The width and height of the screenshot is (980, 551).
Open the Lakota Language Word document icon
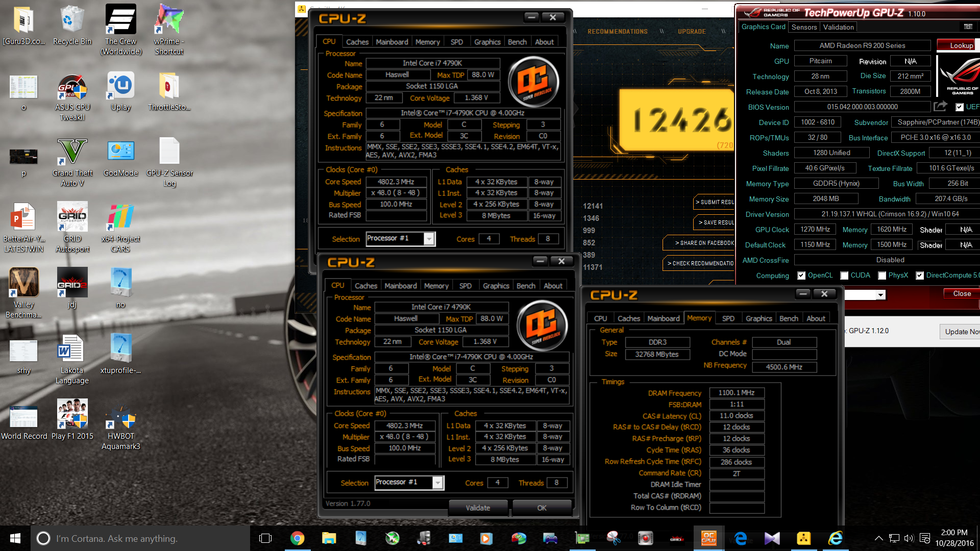72,360
